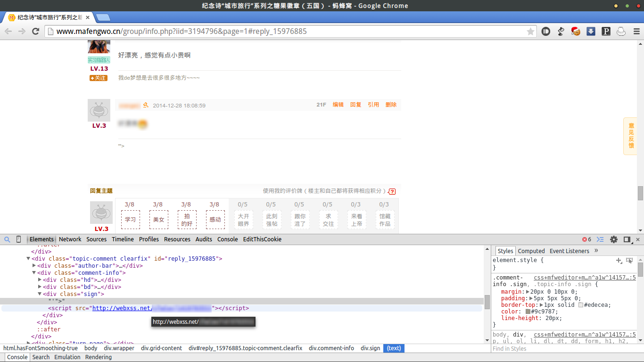This screenshot has width=644, height=362.
Task: Open a new tab next to Mafengwo
Action: (x=103, y=17)
